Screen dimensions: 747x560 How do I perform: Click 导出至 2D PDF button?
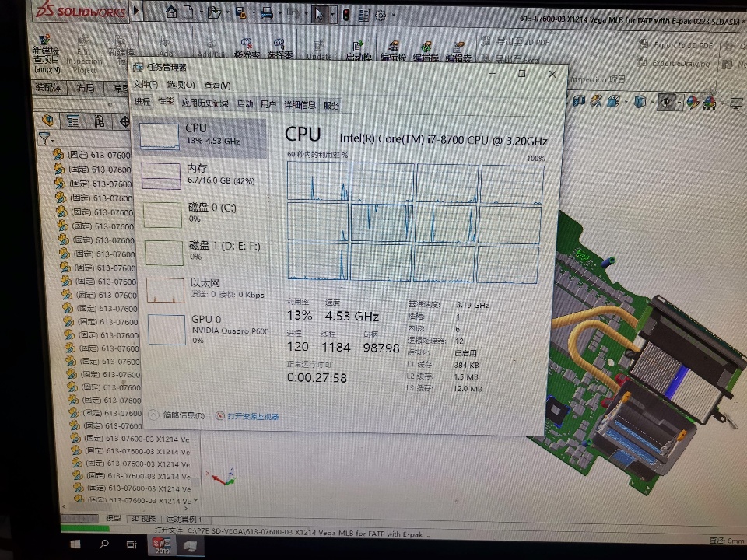516,41
